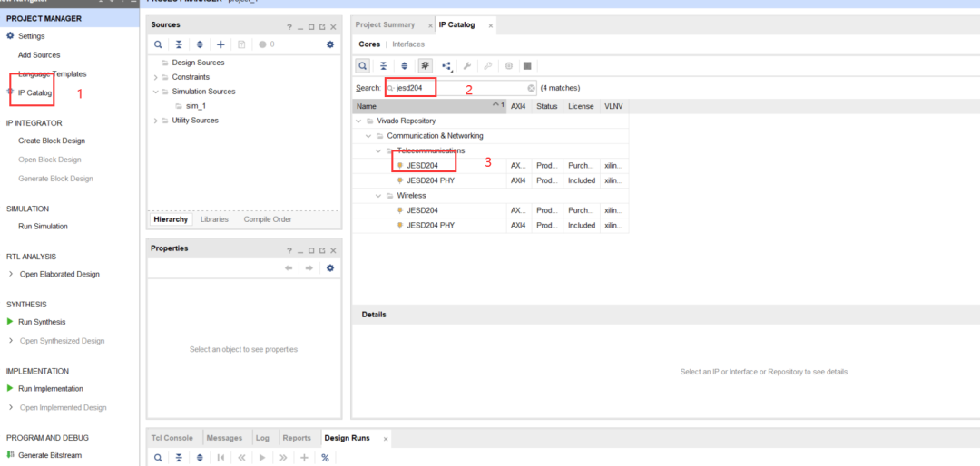Clear the jesd204 search text
980x466 pixels.
531,88
